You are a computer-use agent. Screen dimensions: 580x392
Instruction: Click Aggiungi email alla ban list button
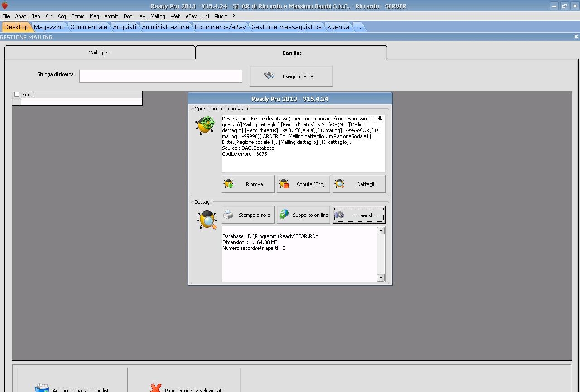[x=72, y=380]
